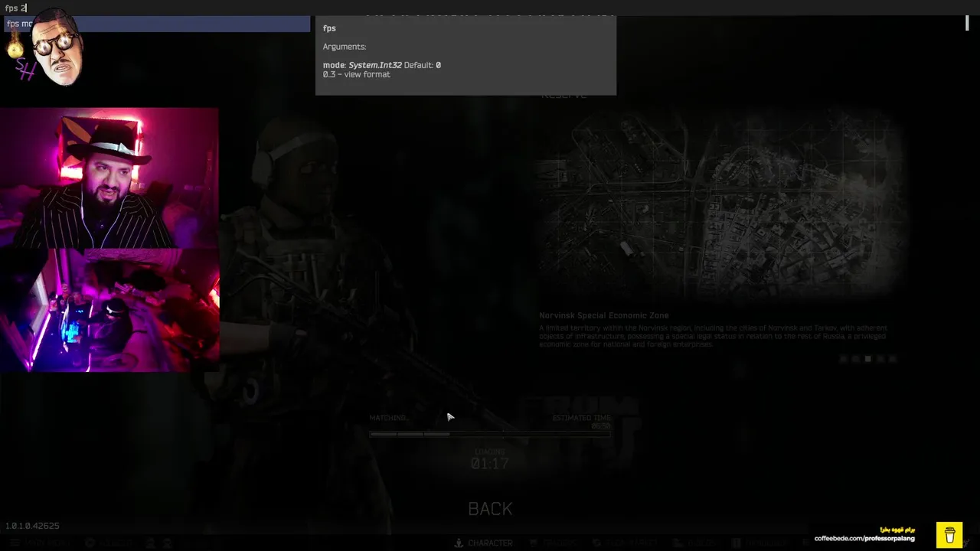
Task: Click the console scrollbar at right edge
Action: 967,23
